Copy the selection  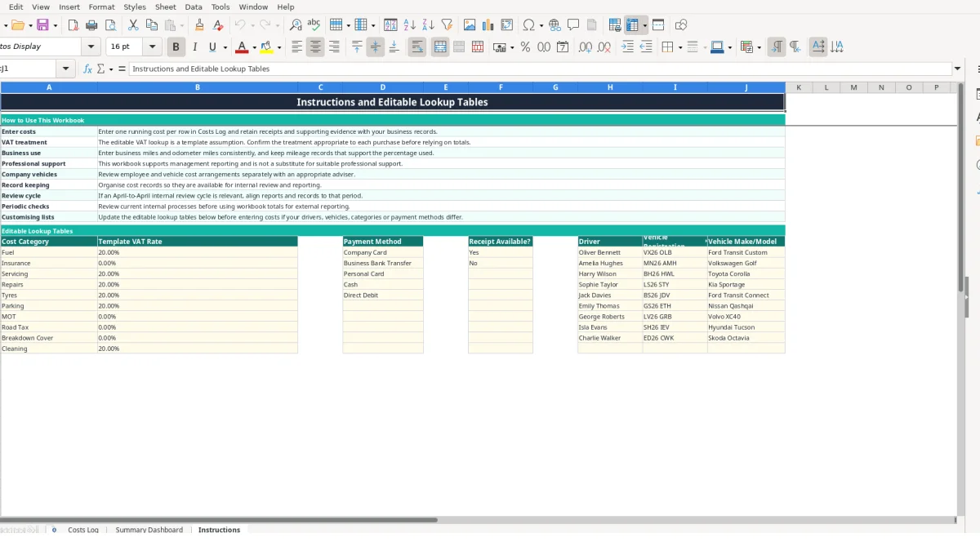[151, 25]
